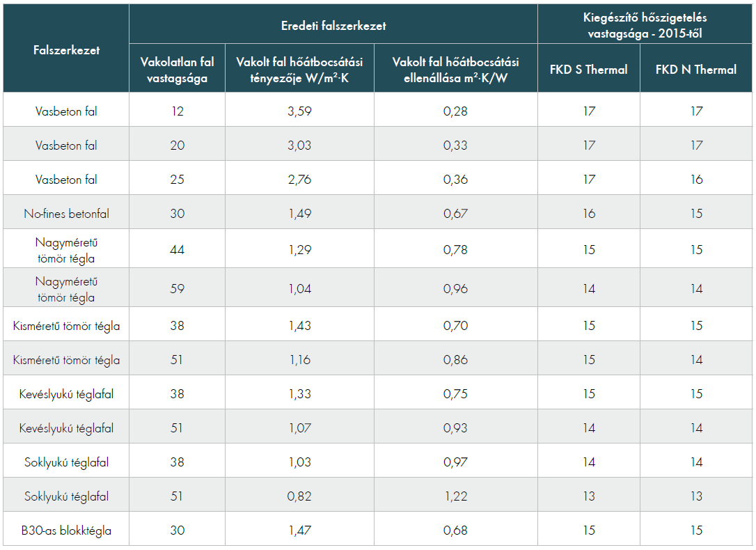Viewport: 756px width, 550px height.
Task: Click the wall thickness value 12
Action: pos(177,111)
